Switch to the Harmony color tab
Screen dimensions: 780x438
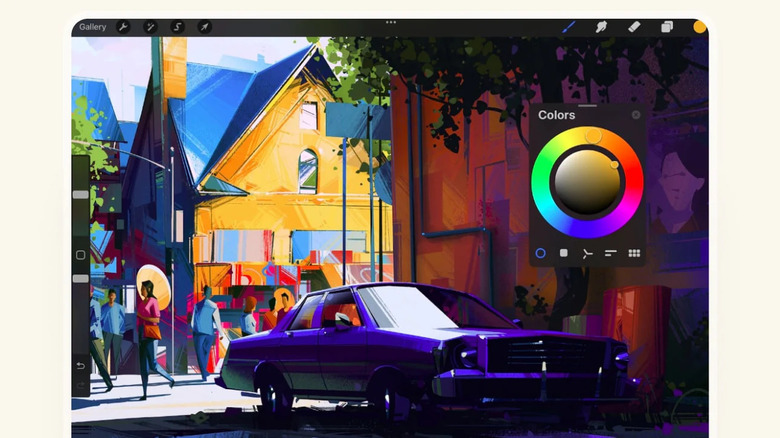(x=587, y=253)
